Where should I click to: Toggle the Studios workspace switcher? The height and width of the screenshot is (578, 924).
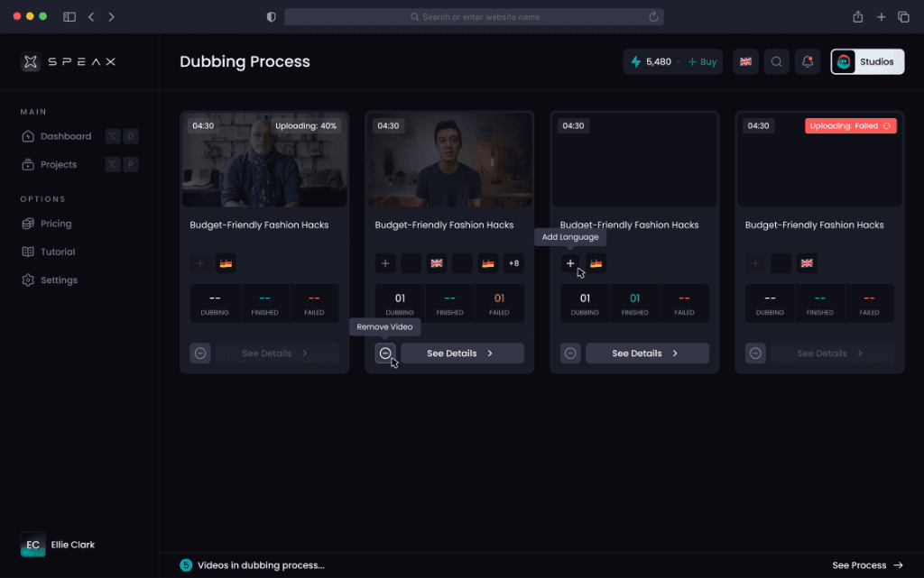pos(866,61)
